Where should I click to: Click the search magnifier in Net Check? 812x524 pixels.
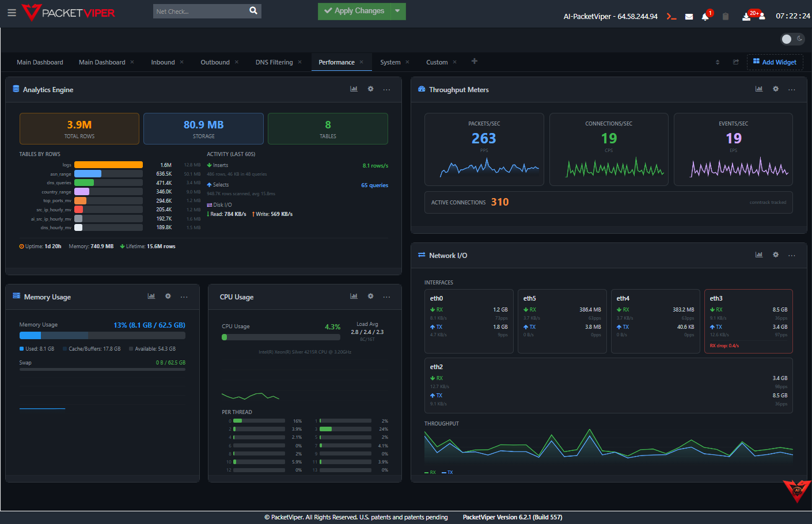[253, 11]
